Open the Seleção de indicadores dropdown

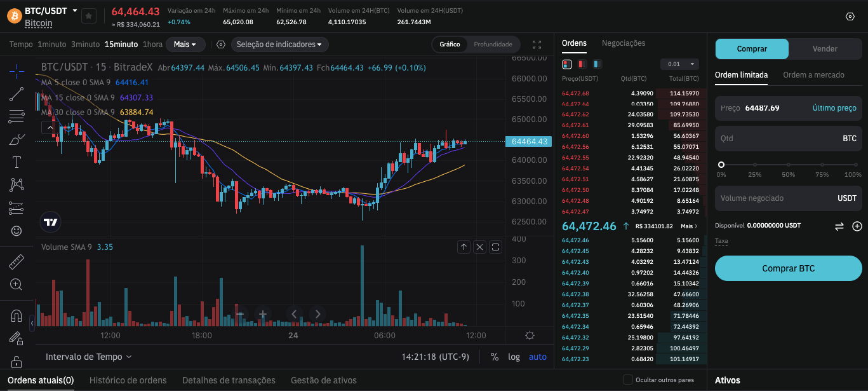(279, 44)
